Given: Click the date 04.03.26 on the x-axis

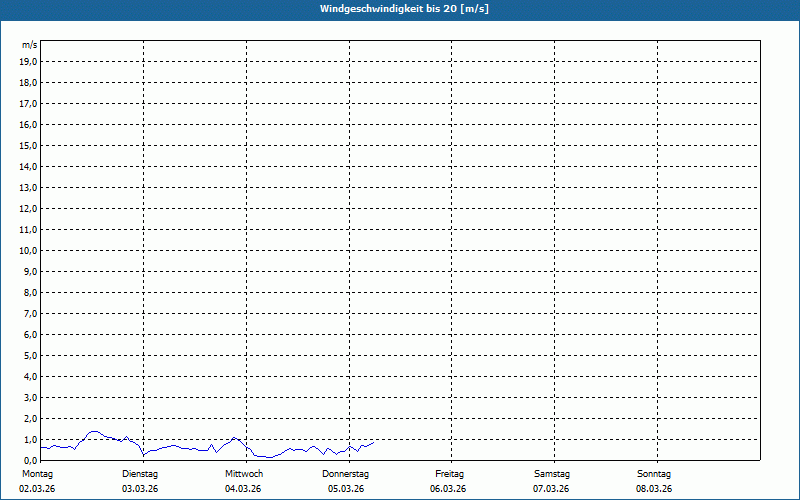Looking at the screenshot, I should pos(243,489).
